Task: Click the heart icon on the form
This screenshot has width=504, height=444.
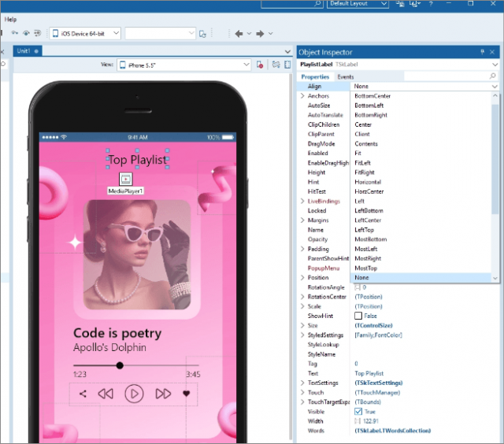Action: [x=187, y=393]
